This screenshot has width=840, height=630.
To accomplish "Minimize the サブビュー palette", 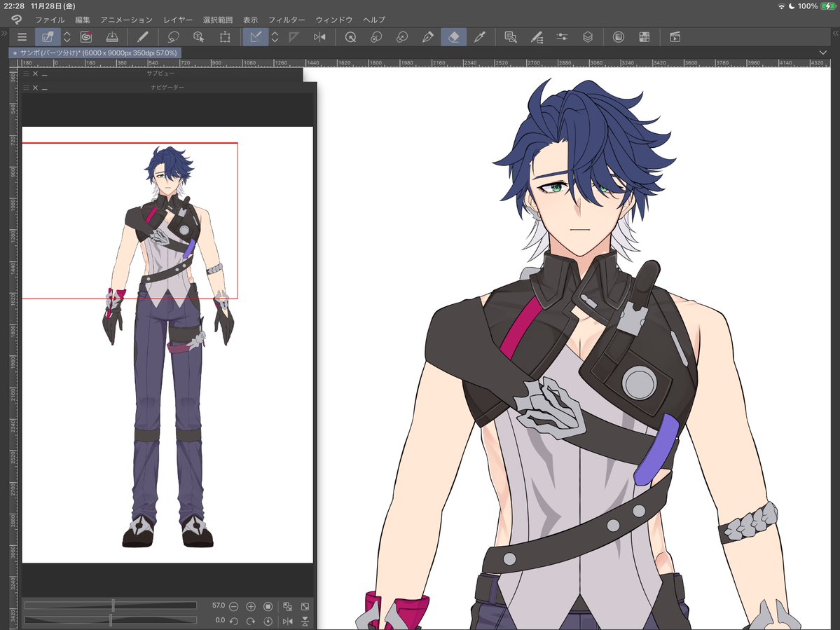I will pyautogui.click(x=44, y=74).
